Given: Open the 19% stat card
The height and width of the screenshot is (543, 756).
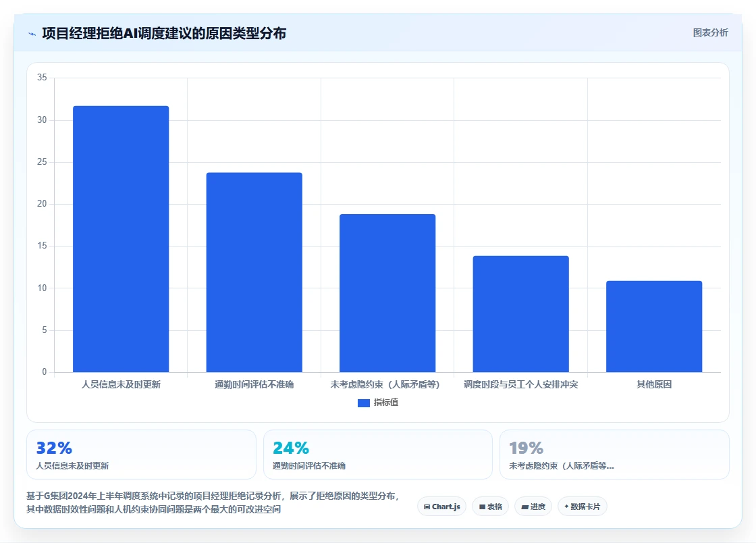Looking at the screenshot, I should [615, 455].
